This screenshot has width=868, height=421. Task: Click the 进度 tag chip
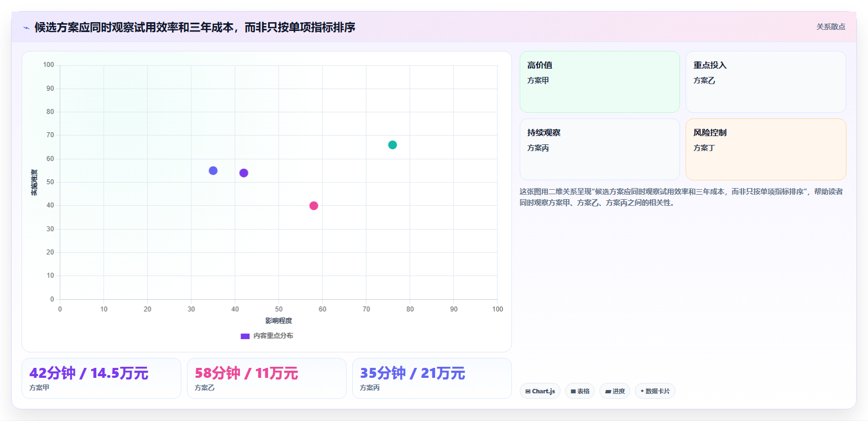[615, 391]
